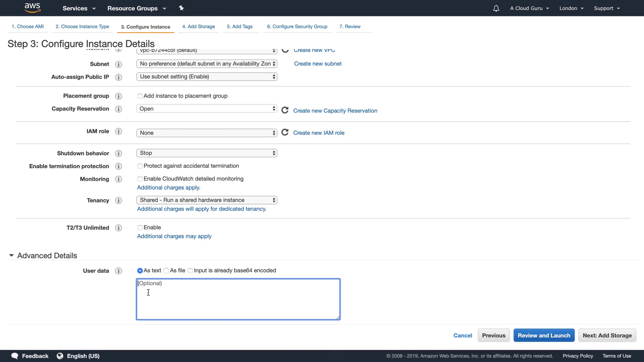Collapse the Advanced Details section
This screenshot has width=644, height=362.
pos(11,256)
